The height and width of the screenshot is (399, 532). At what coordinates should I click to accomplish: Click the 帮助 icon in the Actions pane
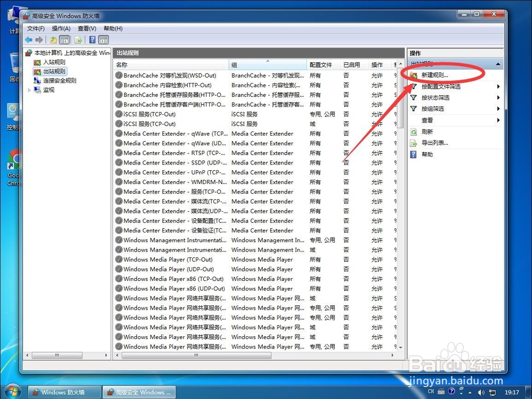[x=413, y=154]
